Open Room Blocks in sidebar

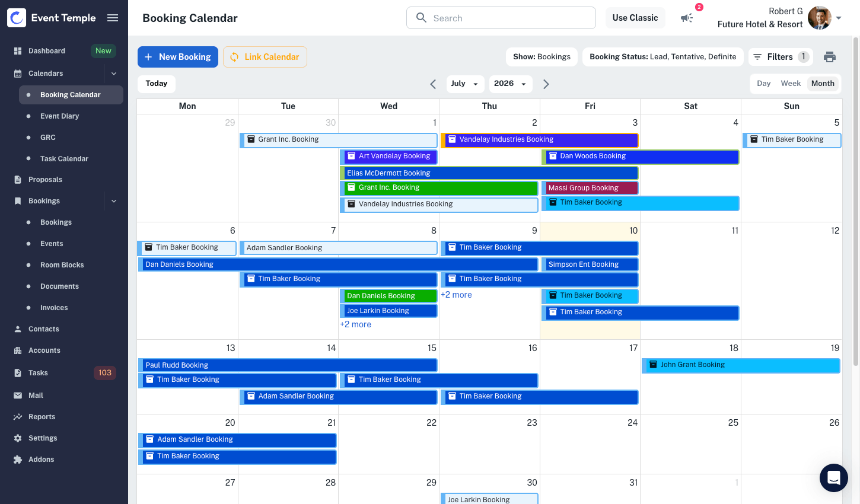pos(62,265)
